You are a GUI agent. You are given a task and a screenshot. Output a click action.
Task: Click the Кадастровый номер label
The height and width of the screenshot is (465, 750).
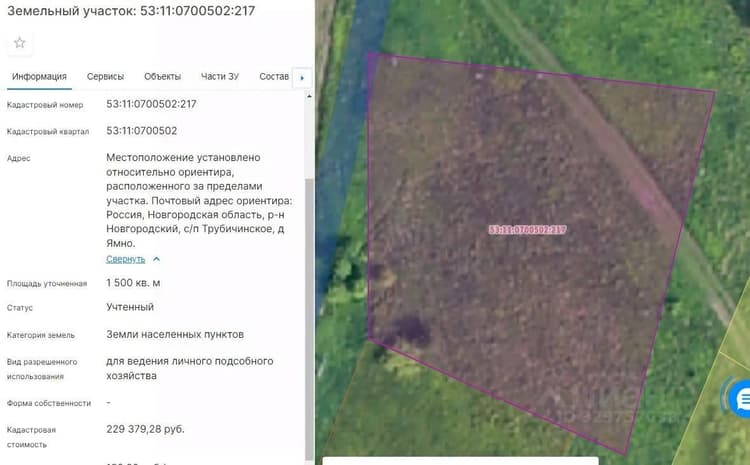coord(45,105)
